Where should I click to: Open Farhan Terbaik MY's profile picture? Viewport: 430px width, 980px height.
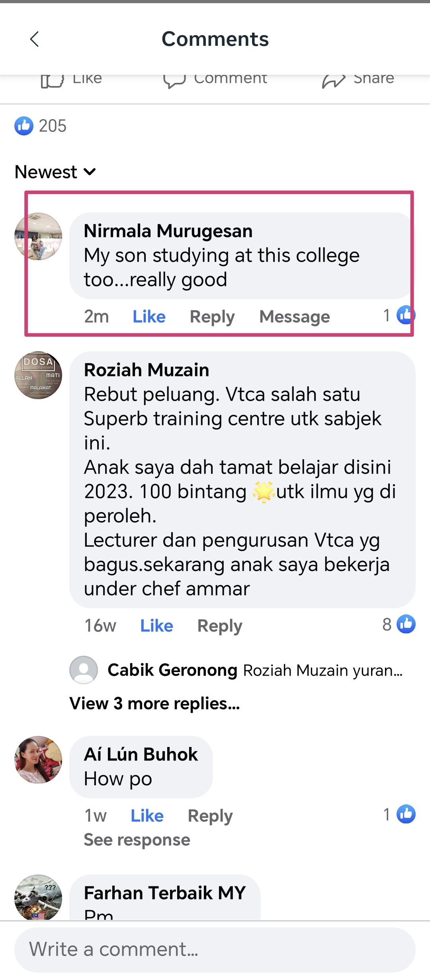coord(38,897)
